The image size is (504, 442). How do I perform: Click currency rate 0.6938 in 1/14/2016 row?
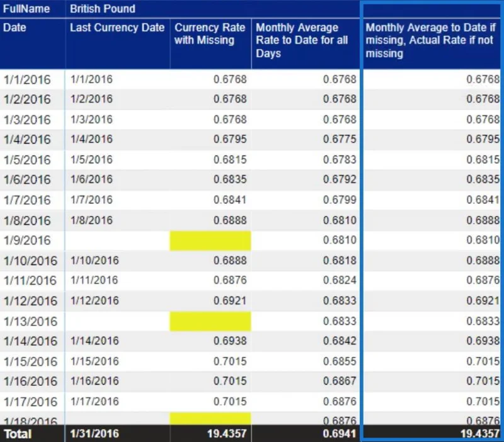coord(230,341)
